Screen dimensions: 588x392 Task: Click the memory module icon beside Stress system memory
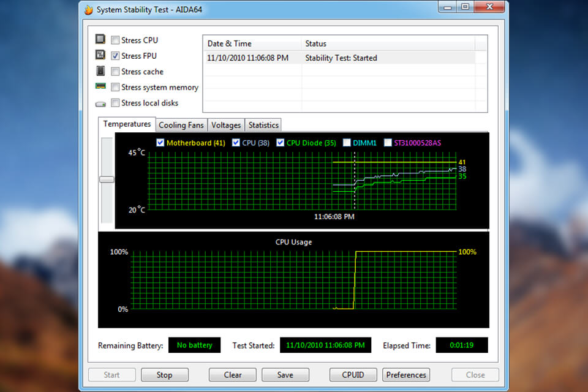click(x=100, y=86)
